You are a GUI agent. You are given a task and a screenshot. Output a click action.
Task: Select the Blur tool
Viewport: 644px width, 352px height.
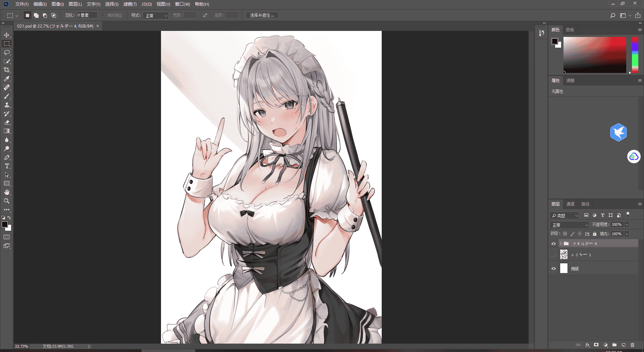pos(7,140)
